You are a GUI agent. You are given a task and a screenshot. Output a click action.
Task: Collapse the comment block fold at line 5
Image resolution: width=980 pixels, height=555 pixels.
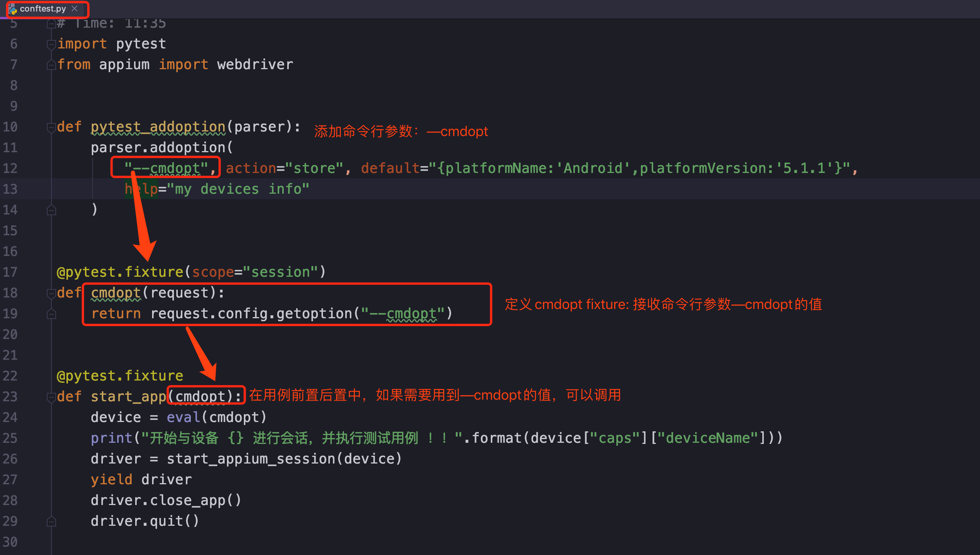pos(51,24)
